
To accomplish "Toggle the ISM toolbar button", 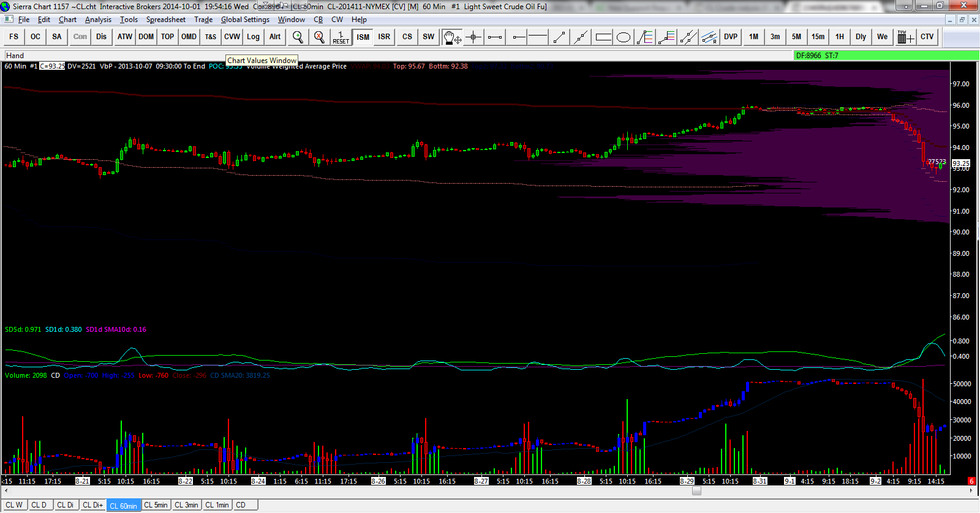I will [363, 37].
